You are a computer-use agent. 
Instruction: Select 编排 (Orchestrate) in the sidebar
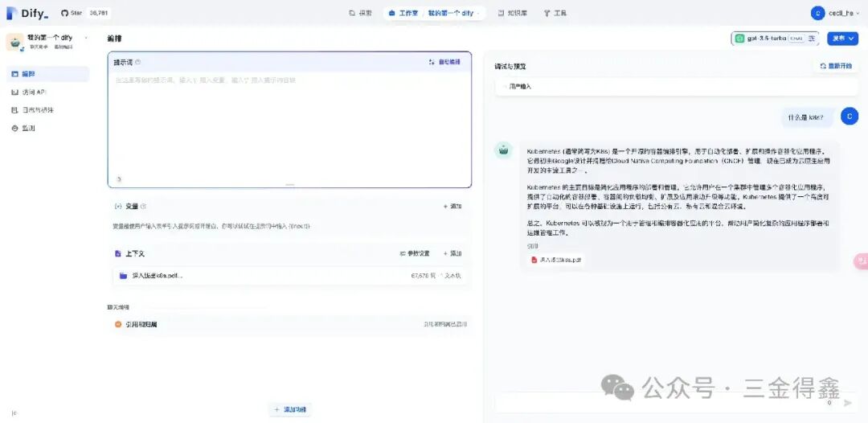click(47, 74)
